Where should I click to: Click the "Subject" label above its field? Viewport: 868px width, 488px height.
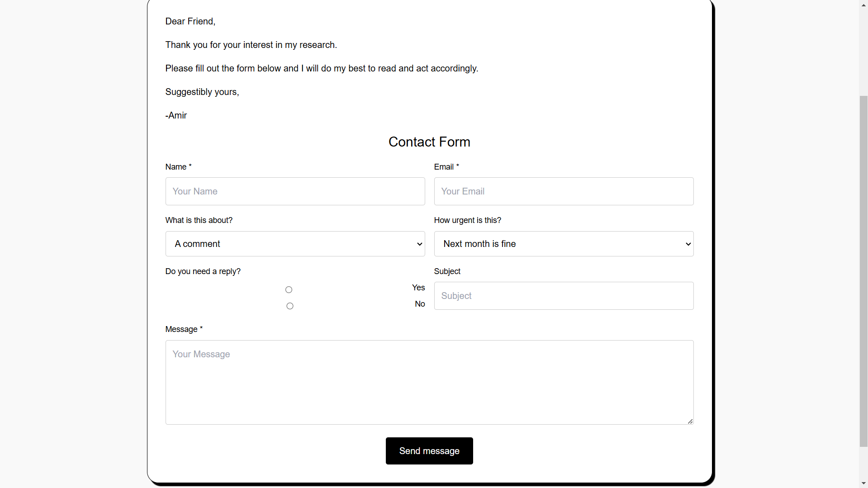pos(447,271)
